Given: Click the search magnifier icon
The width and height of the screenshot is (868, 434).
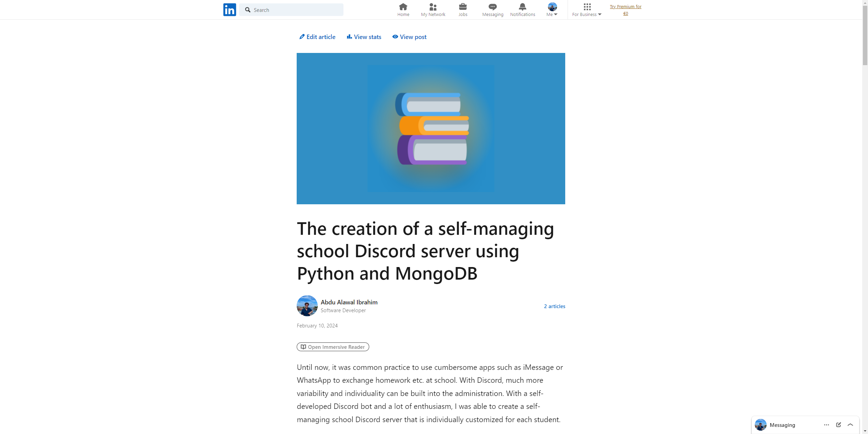Looking at the screenshot, I should click(248, 10).
